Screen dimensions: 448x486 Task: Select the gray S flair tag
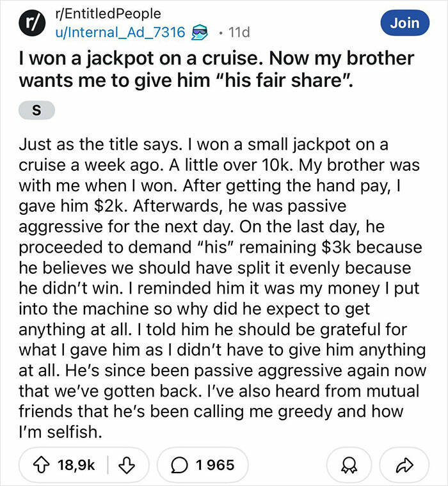pos(37,110)
